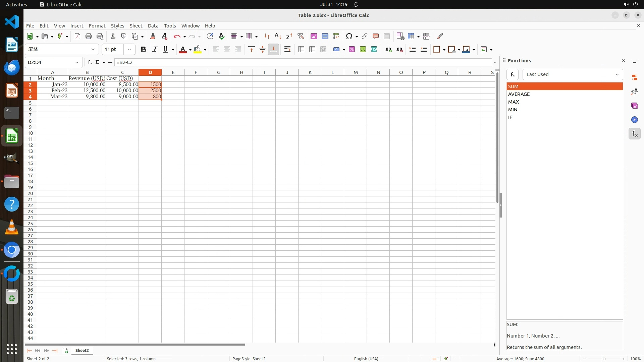Click the formula input line
The width and height of the screenshot is (644, 362).
[302, 62]
